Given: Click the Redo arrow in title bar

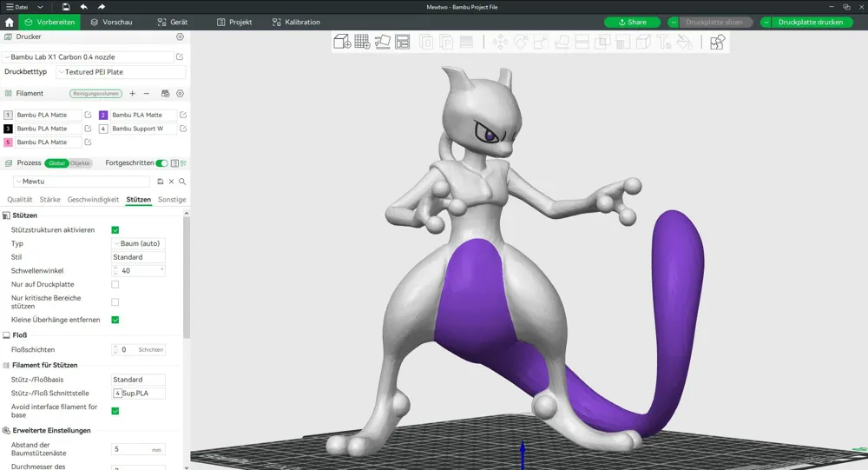Looking at the screenshot, I should tap(102, 7).
